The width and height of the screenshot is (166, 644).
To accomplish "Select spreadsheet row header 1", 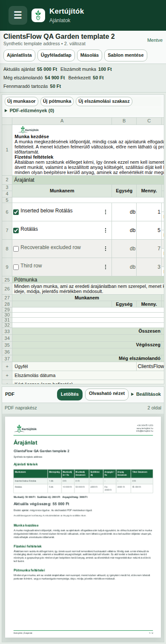I will click(x=7, y=150).
